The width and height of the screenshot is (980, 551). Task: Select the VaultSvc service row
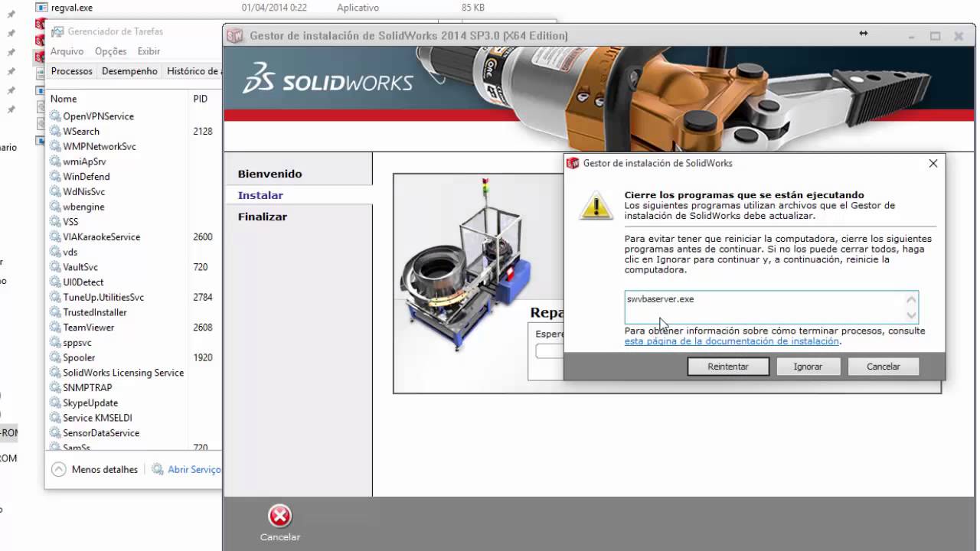tap(134, 267)
